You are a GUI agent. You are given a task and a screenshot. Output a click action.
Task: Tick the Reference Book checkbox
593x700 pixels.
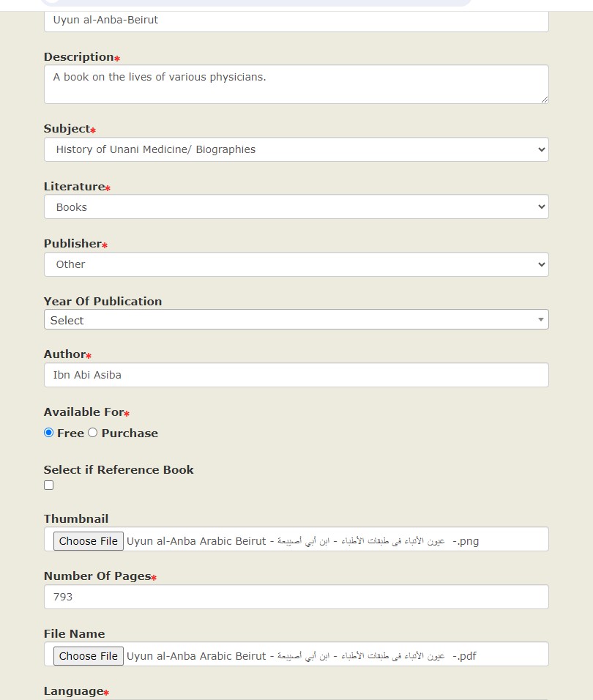[x=49, y=485]
